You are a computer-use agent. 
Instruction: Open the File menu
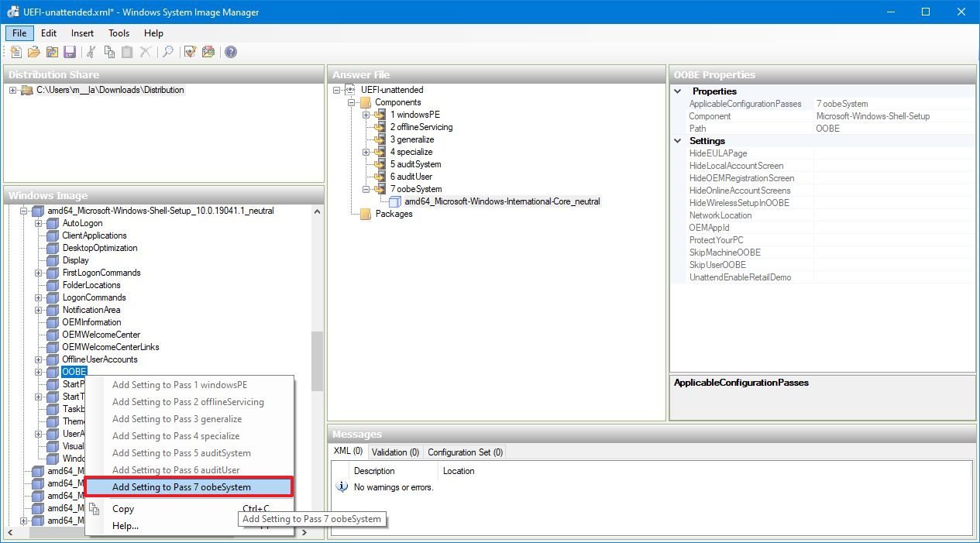19,33
